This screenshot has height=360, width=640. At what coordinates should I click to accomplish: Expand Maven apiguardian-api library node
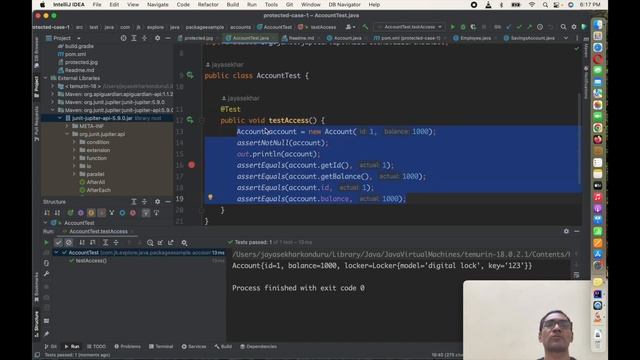pos(53,94)
